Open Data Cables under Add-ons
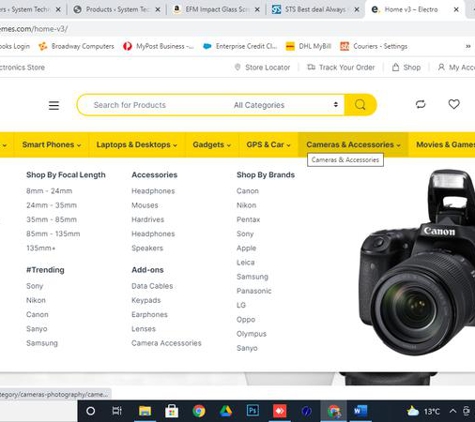Screen dimensions: 475x422 (152, 286)
